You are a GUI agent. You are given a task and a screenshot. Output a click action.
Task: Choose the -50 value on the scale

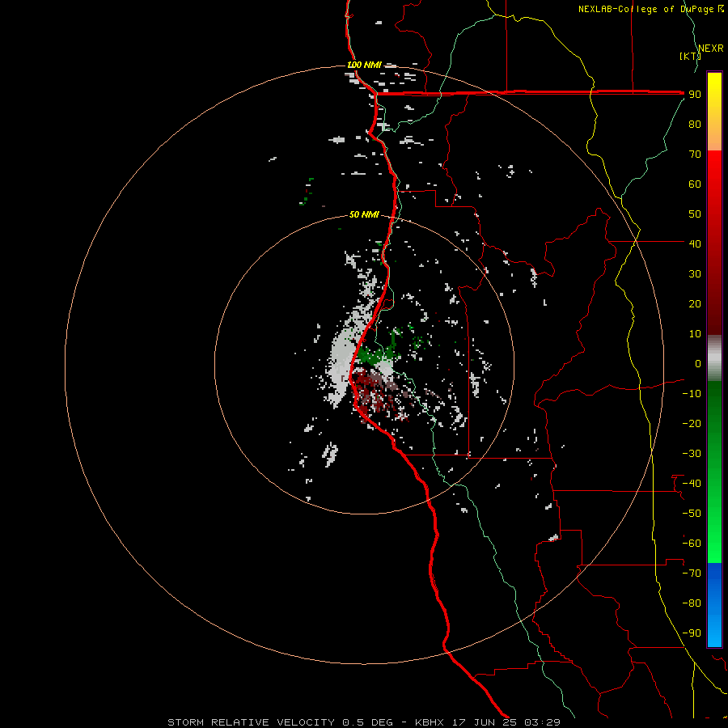coord(692,513)
